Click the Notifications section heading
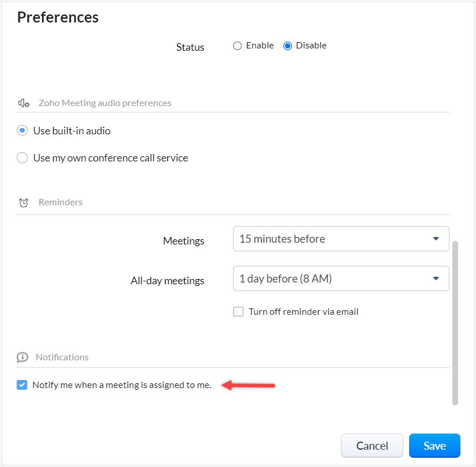Screen dimensions: 476x467 tap(62, 357)
